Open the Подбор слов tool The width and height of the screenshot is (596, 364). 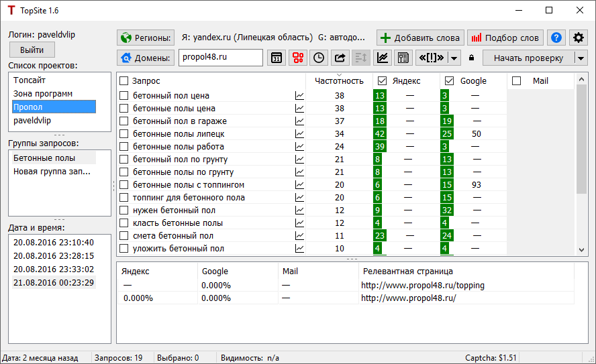pos(505,38)
